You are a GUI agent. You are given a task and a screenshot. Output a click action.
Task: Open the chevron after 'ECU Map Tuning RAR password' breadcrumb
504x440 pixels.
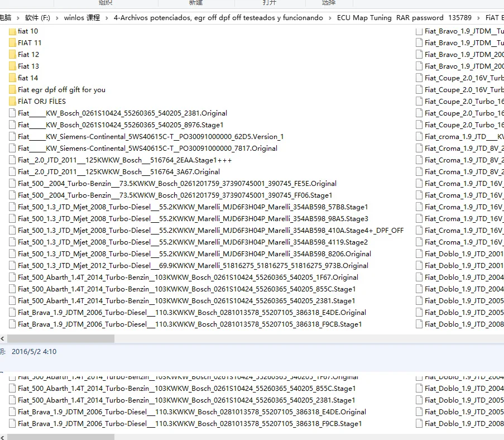478,18
